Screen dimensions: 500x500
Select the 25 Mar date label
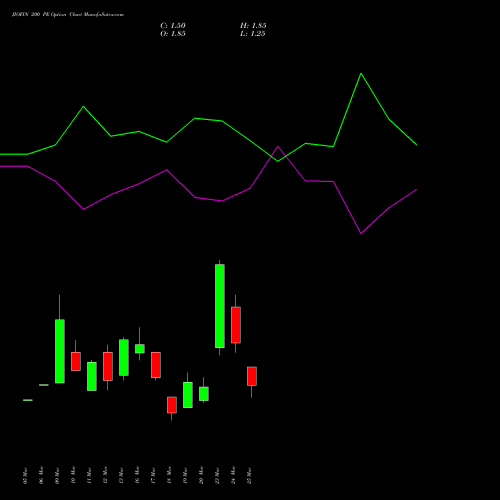(x=250, y=475)
